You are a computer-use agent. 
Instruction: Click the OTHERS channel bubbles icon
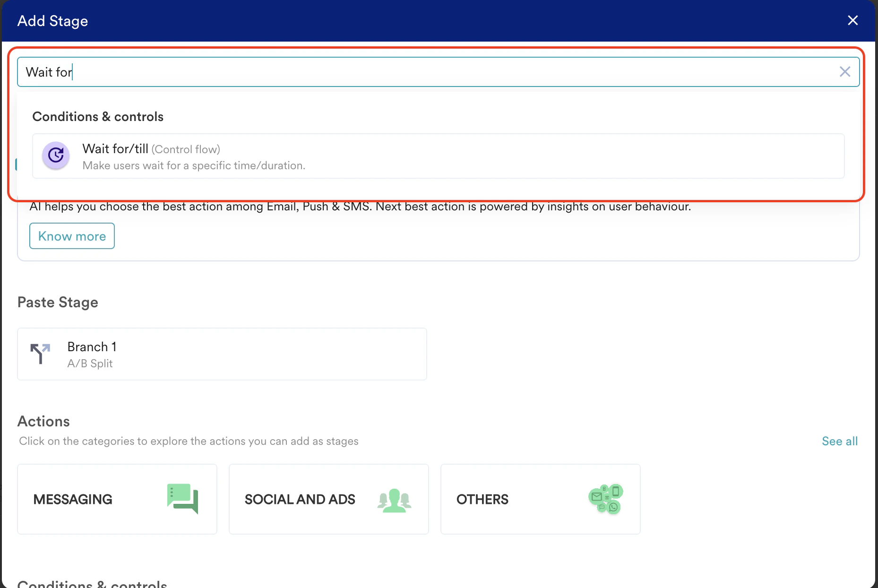(x=606, y=499)
